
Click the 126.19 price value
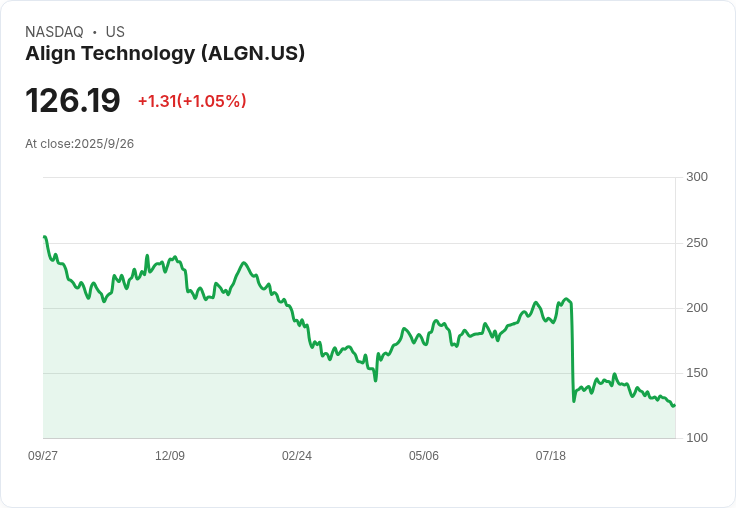coord(73,100)
